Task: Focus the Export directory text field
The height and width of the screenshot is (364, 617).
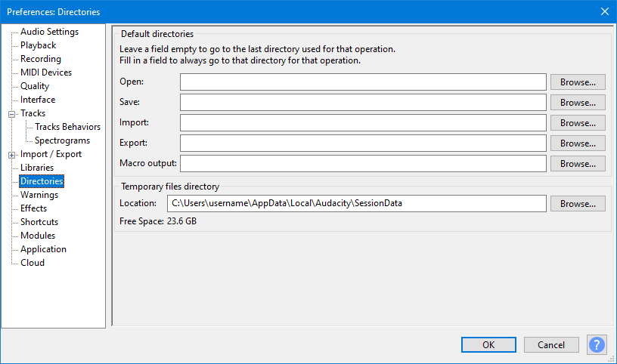Action: tap(363, 143)
